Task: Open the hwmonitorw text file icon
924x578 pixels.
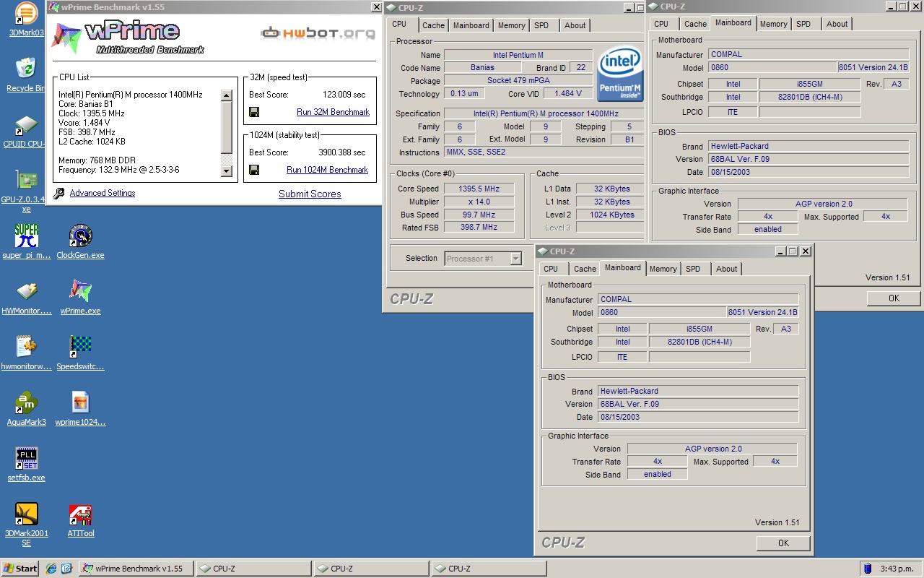Action: point(27,353)
